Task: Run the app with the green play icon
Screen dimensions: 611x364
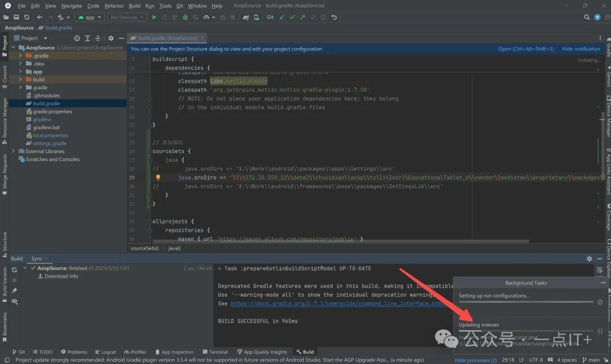Action: (x=154, y=17)
